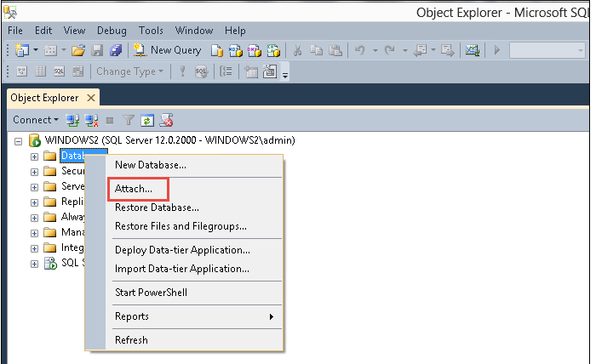The image size is (596, 364).
Task: Click the Analysis Services MDX Query icon
Action: (x=235, y=50)
